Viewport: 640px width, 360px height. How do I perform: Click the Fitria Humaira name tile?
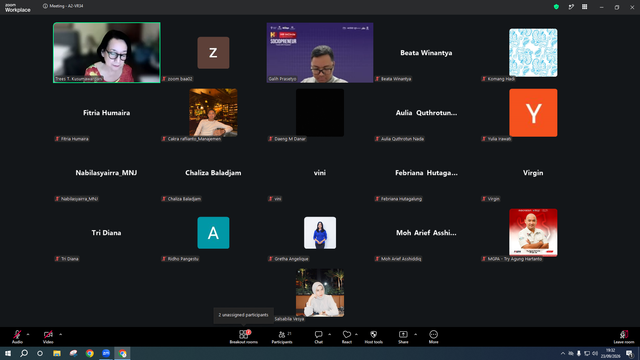[x=107, y=113]
